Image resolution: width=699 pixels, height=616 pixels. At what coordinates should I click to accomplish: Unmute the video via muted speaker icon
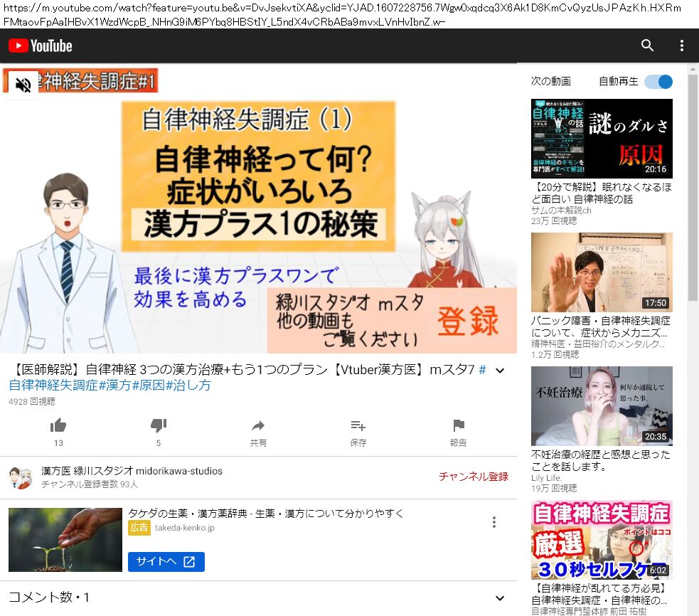[x=23, y=85]
